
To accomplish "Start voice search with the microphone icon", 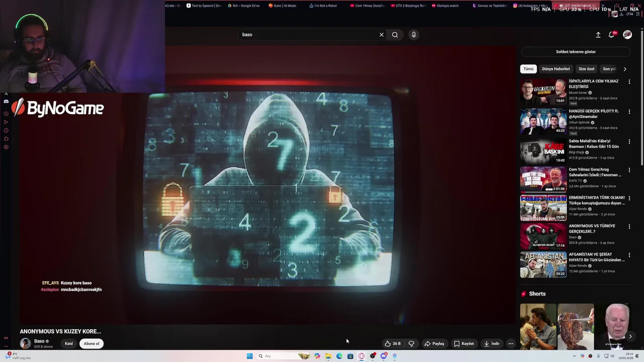I will tap(414, 35).
